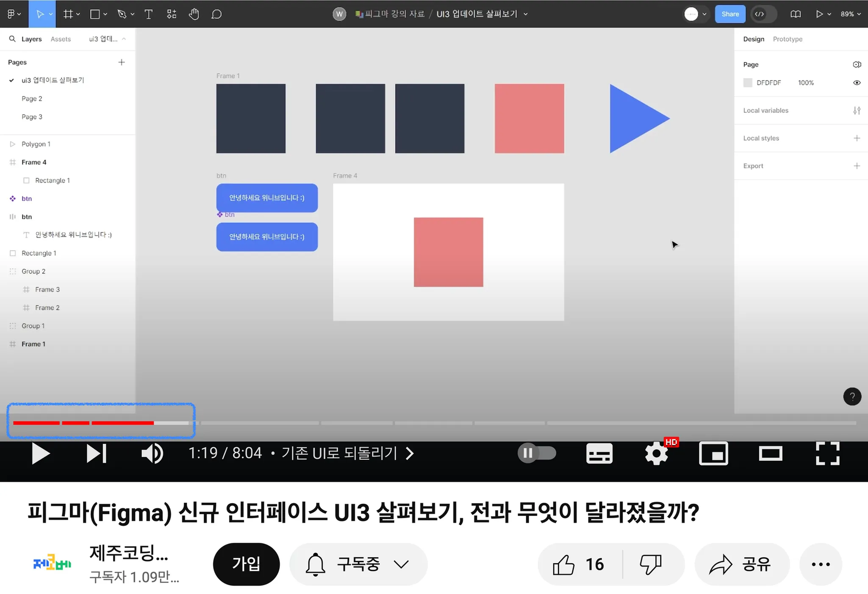Select the Comment tool icon

217,14
